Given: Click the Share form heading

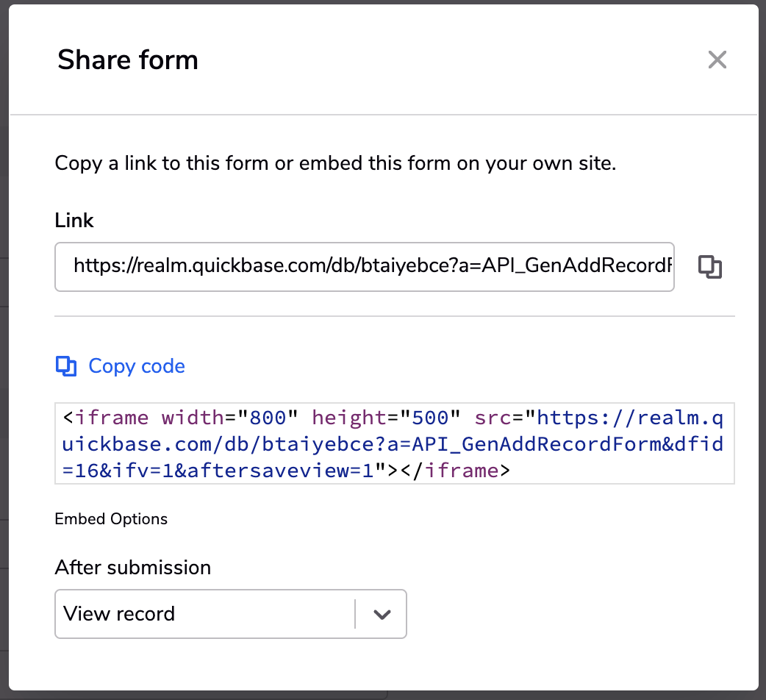Looking at the screenshot, I should (128, 60).
